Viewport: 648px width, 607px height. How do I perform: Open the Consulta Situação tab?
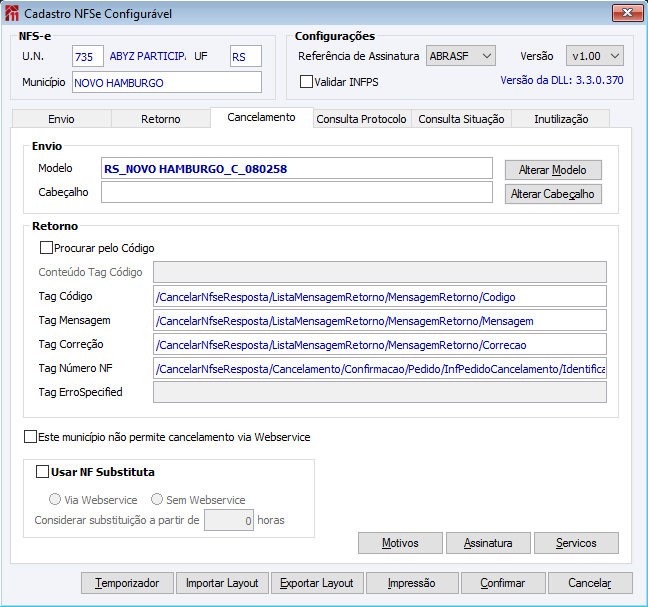(x=461, y=119)
